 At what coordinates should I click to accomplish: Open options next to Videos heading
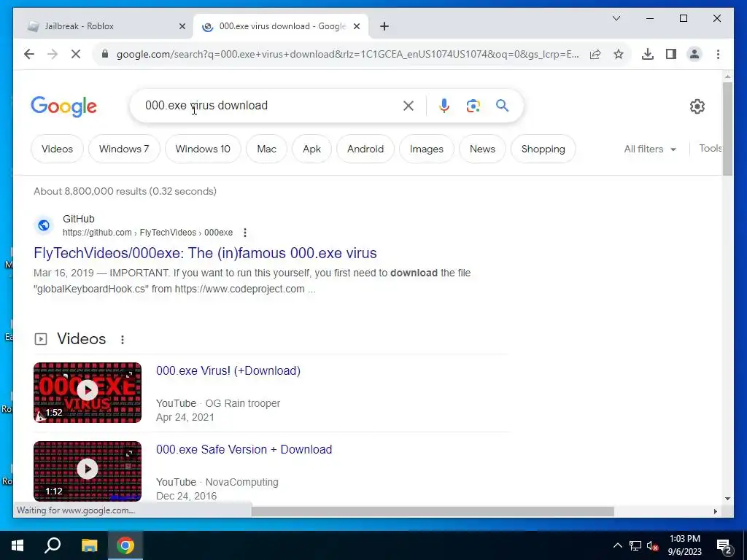tap(123, 340)
